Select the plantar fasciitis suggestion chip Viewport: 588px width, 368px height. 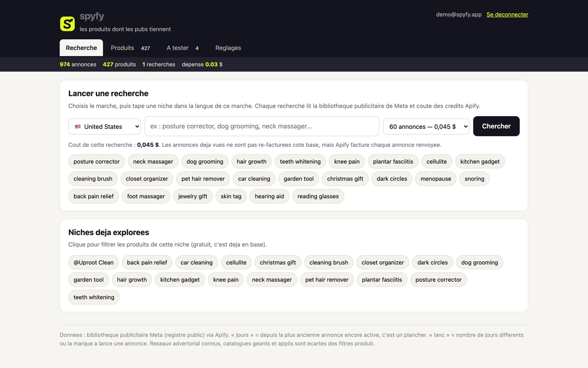393,162
